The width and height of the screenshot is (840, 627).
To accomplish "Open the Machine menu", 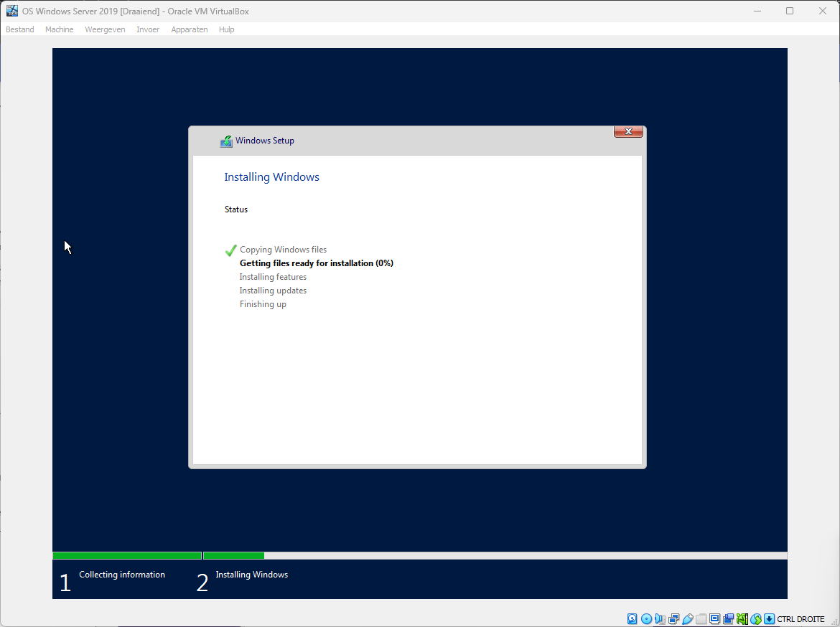I will (59, 29).
